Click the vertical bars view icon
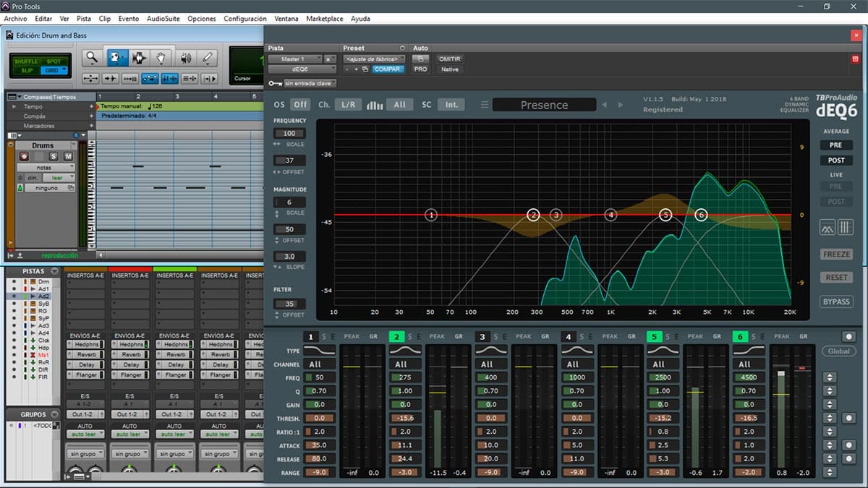The width and height of the screenshot is (868, 488). click(x=845, y=228)
